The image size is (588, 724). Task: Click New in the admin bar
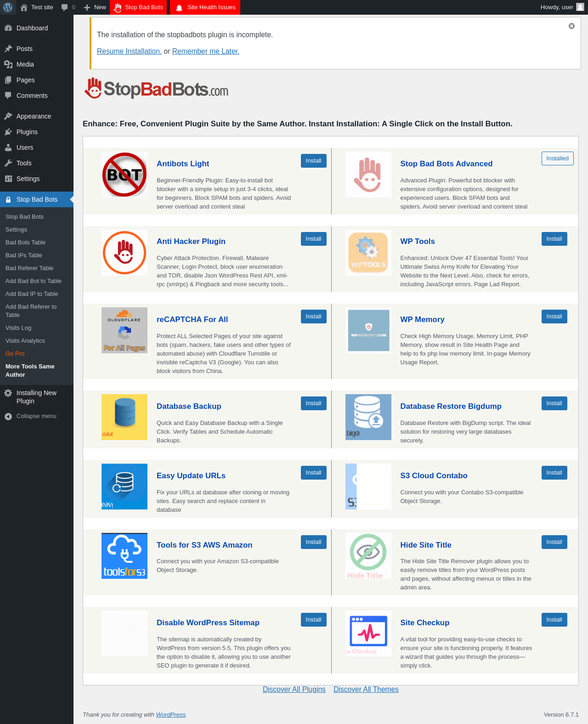coord(95,7)
